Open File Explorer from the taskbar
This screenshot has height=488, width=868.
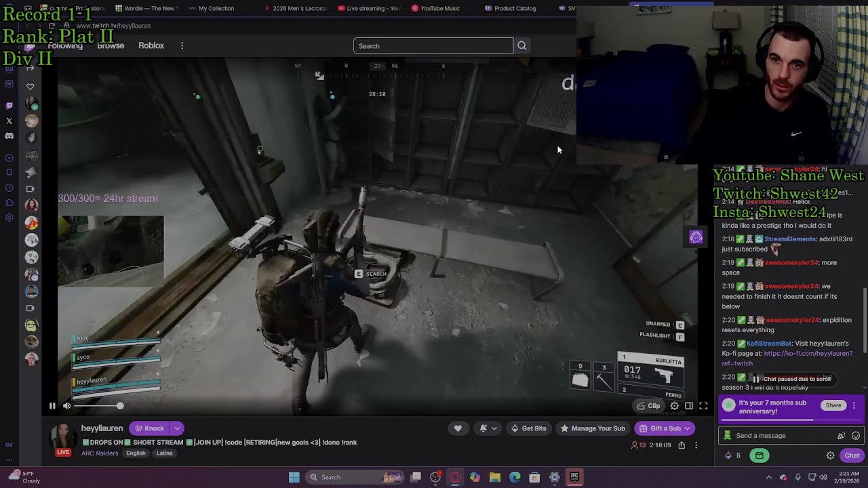pyautogui.click(x=495, y=477)
